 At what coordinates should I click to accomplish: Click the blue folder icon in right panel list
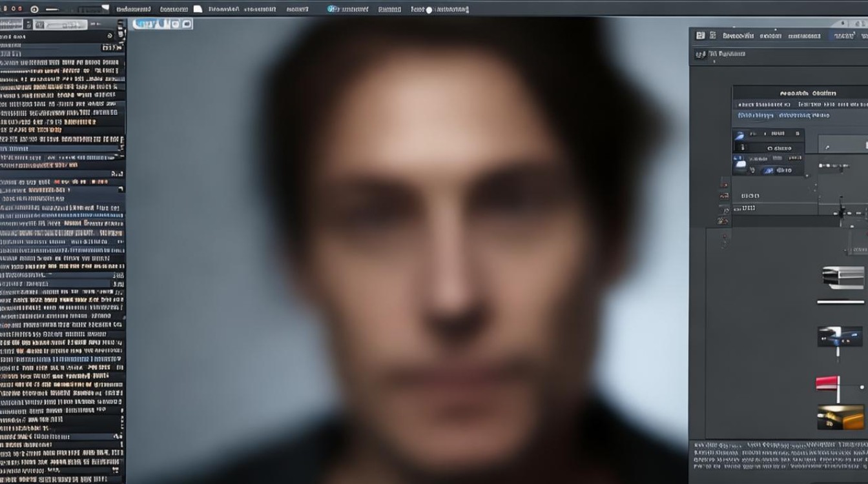740,164
